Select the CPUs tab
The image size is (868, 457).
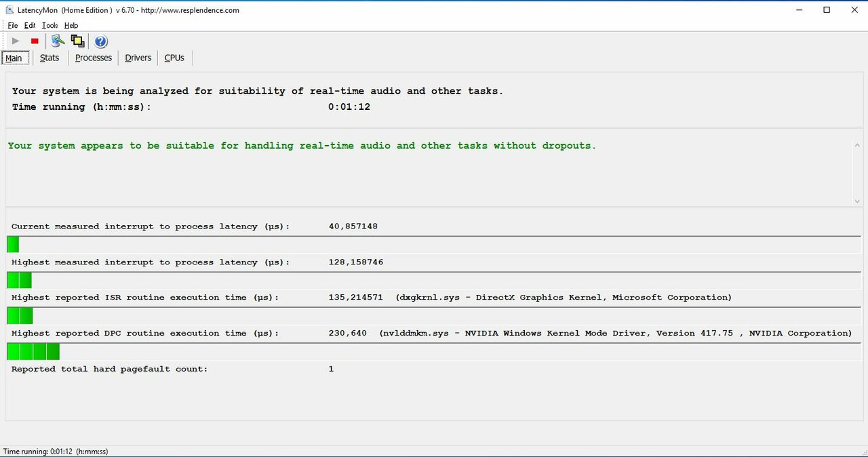[x=174, y=58]
